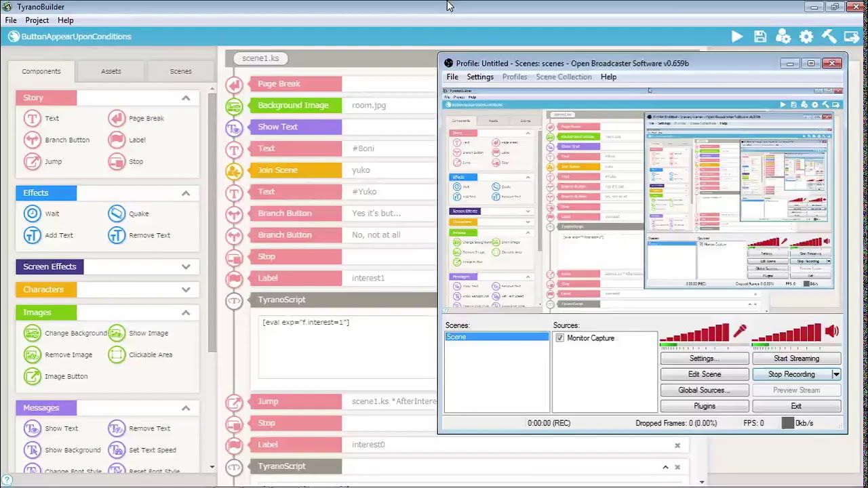Open the Project menu in TyranoBuilder
The width and height of the screenshot is (868, 488).
click(37, 20)
